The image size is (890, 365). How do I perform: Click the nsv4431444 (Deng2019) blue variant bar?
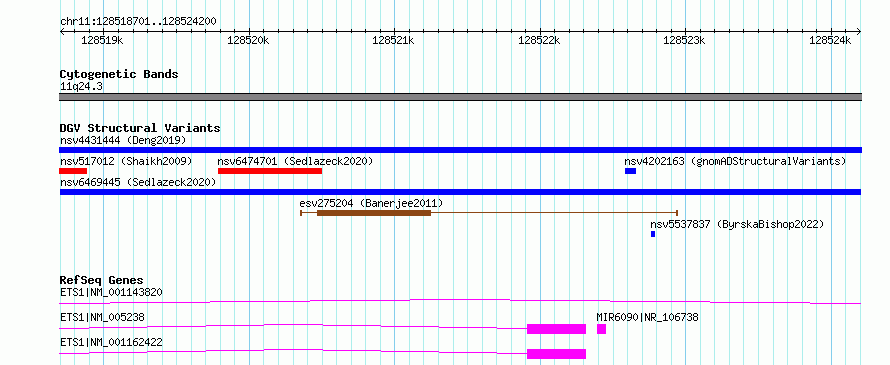click(460, 150)
